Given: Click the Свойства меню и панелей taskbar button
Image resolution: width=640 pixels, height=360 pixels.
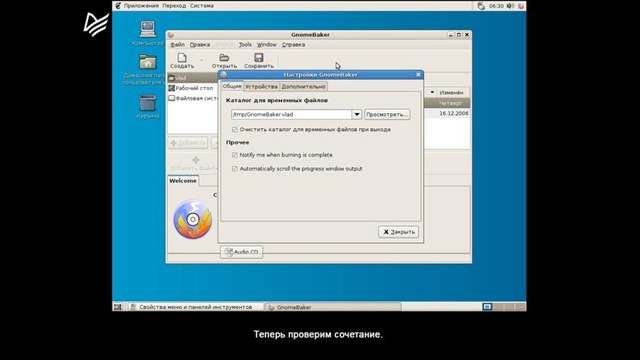Looking at the screenshot, I should [196, 307].
